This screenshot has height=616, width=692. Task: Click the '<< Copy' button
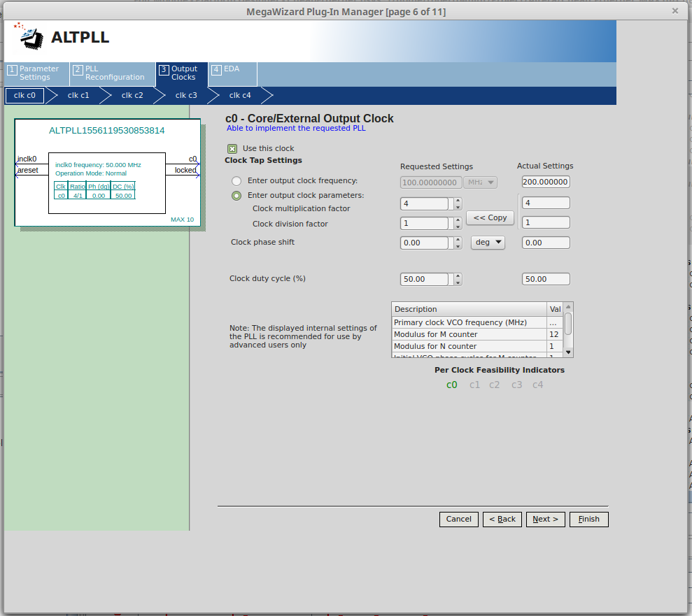click(x=490, y=218)
